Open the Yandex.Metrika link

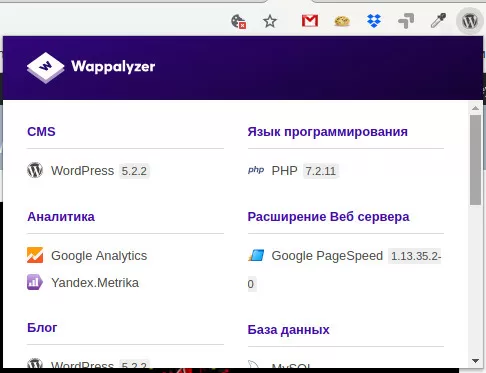(x=95, y=283)
